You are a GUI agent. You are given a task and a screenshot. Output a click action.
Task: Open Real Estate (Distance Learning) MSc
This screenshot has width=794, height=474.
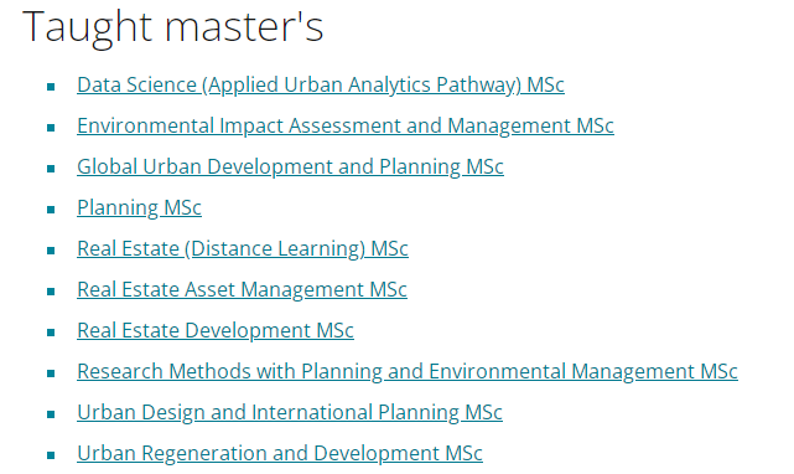[243, 249]
